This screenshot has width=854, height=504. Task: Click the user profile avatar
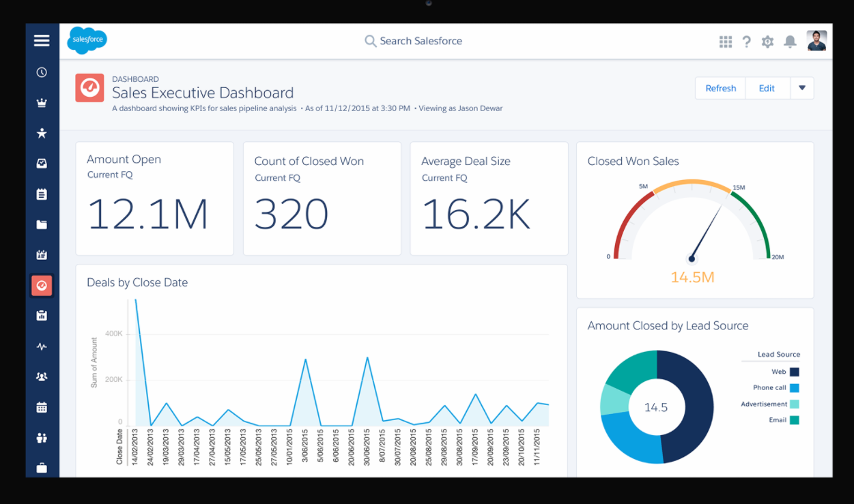click(x=816, y=41)
